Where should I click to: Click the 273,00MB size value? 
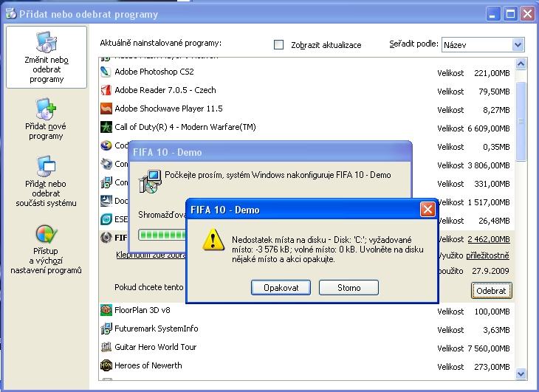(492, 367)
